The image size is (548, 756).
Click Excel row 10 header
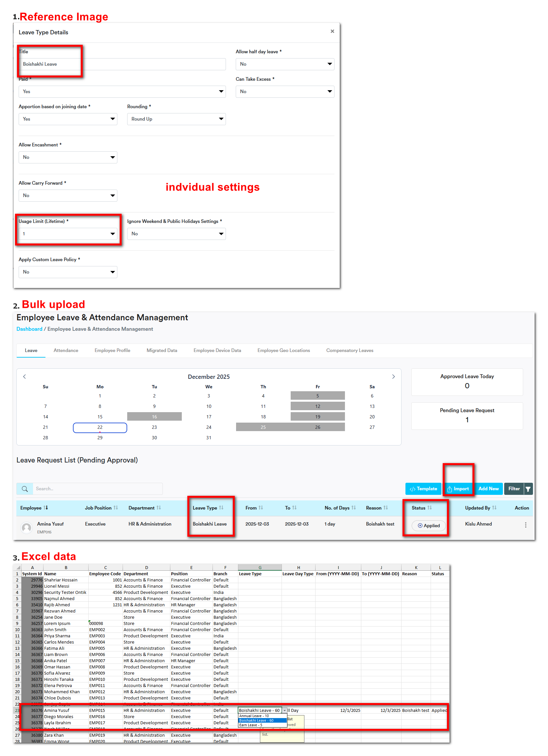17,630
